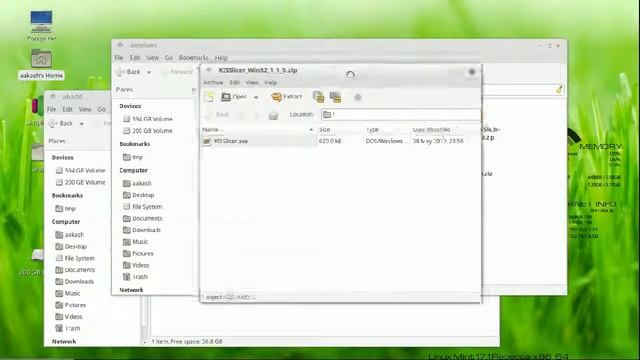Expand Back history arrow in the 'windows' file manager
Viewport: 640px width, 360px height.
point(149,72)
